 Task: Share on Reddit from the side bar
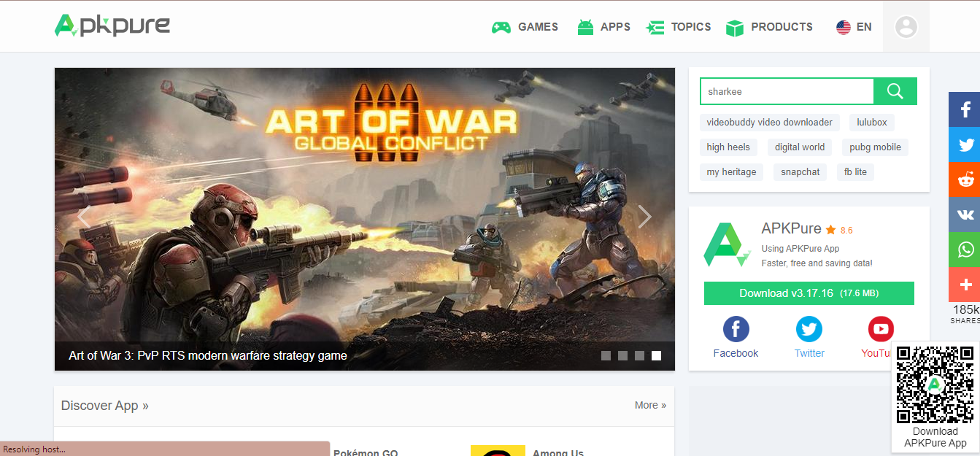(965, 179)
